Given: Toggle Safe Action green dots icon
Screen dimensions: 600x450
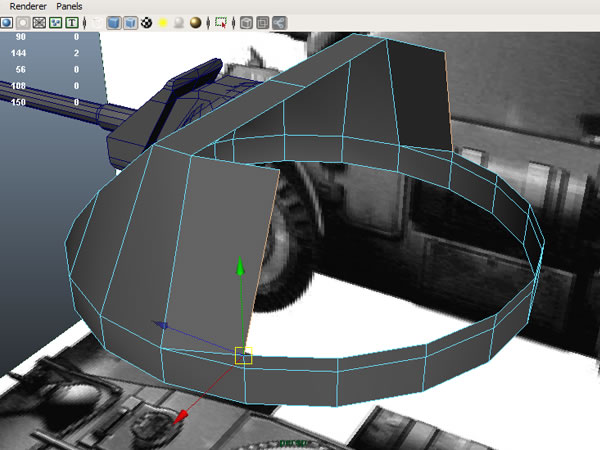Looking at the screenshot, I should pos(55,23).
